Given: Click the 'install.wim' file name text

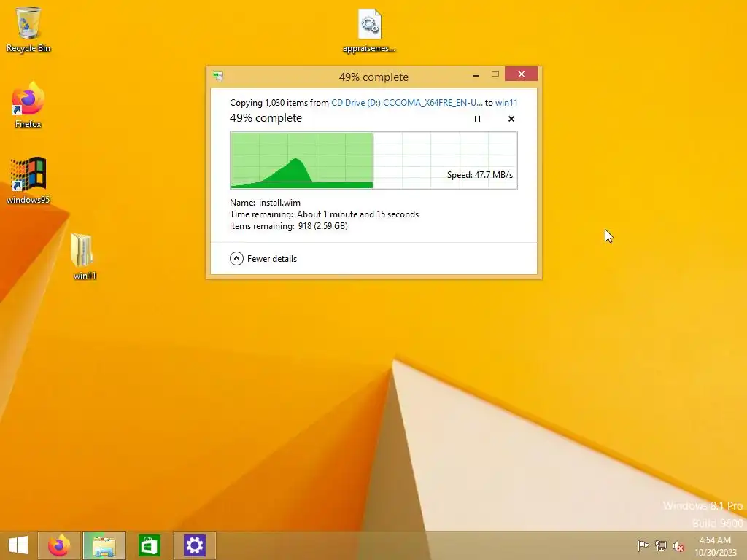Looking at the screenshot, I should 279,203.
